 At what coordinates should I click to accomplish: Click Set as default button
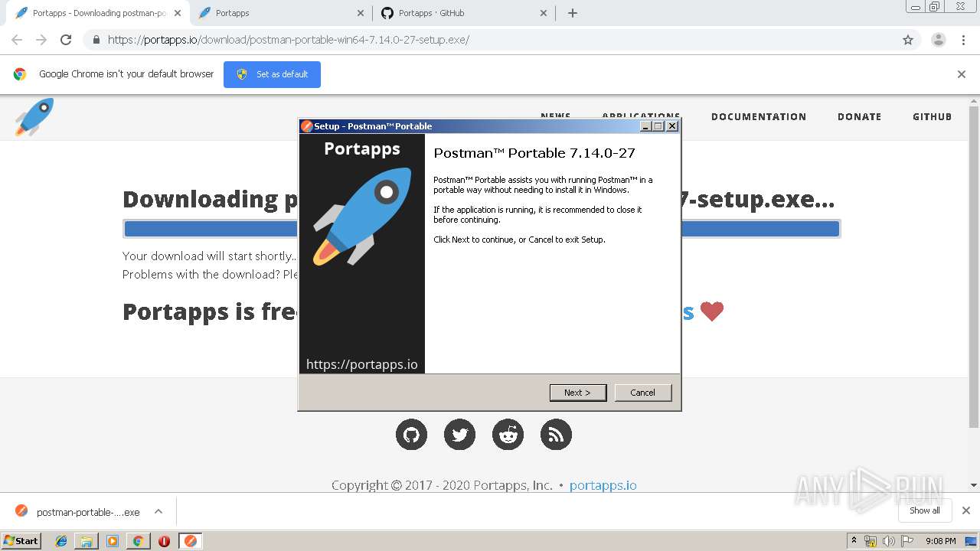pyautogui.click(x=272, y=74)
